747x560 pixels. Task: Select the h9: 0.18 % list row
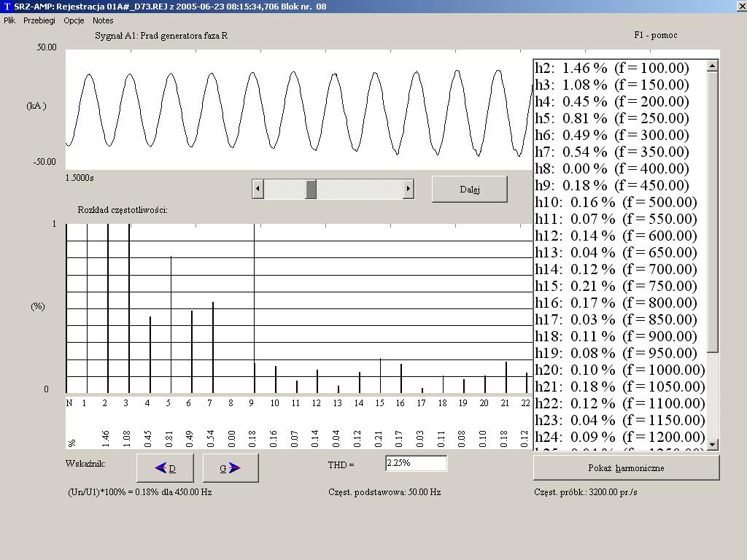[x=620, y=185]
